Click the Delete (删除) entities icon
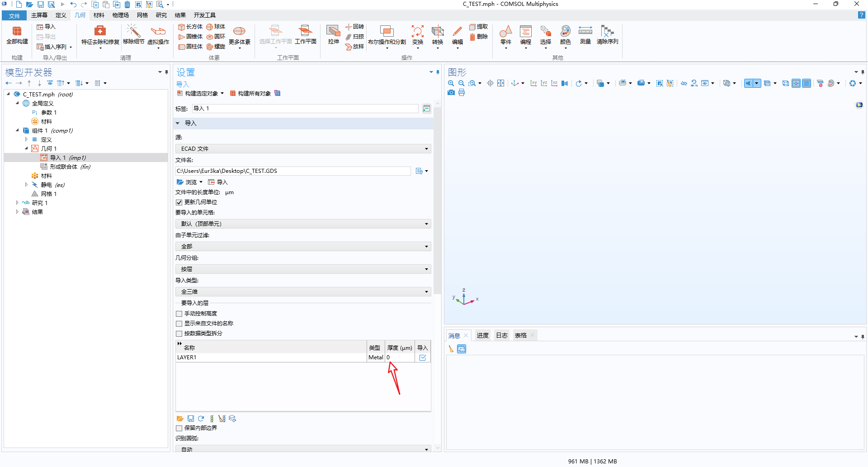868x467 pixels. (x=479, y=37)
